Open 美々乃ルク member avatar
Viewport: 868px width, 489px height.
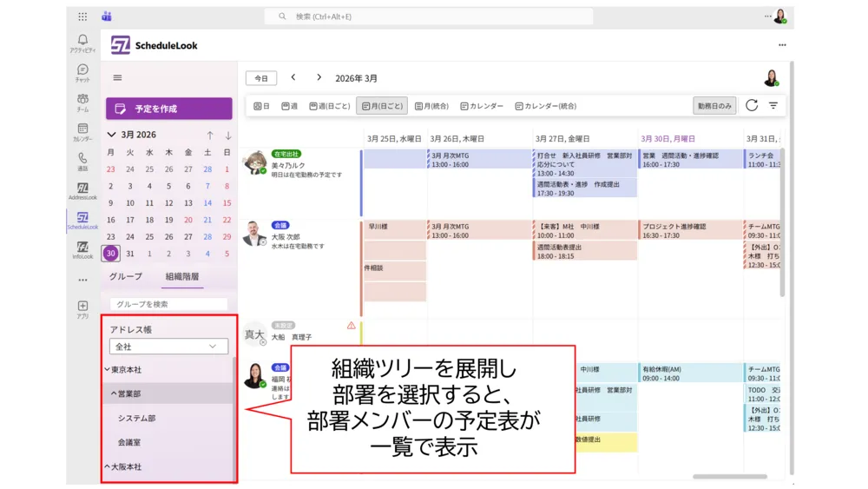(x=255, y=162)
